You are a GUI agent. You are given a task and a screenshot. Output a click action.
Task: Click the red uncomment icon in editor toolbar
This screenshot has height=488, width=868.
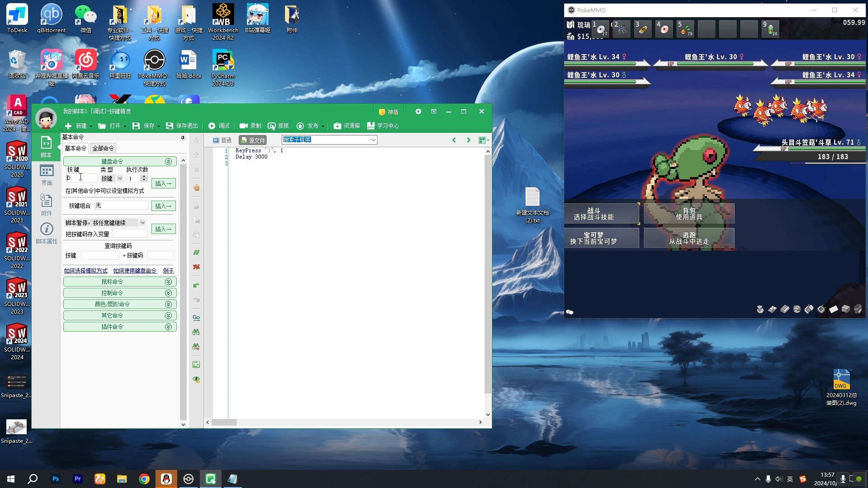coord(196,267)
